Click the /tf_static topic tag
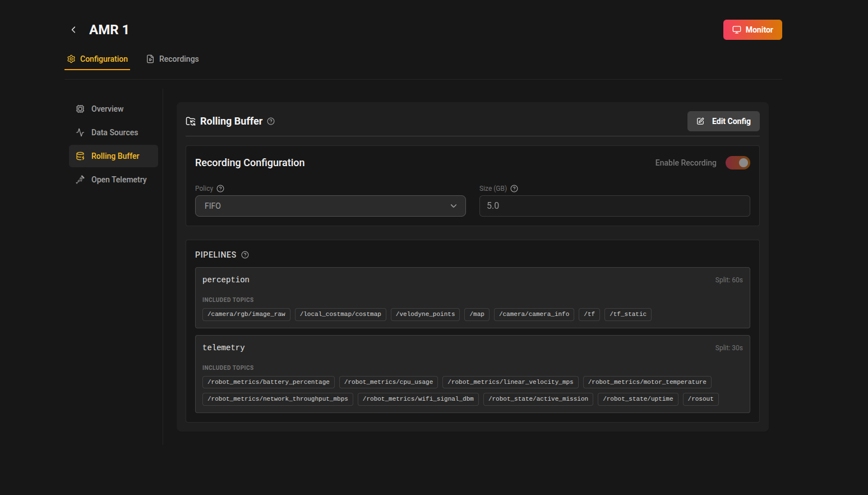Screen dimensions: 868x495 (x=628, y=314)
